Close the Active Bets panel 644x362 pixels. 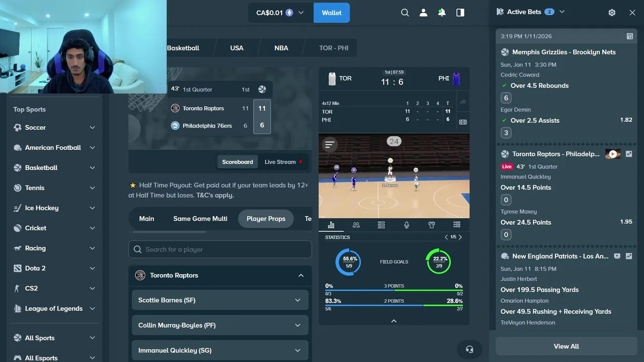point(632,13)
